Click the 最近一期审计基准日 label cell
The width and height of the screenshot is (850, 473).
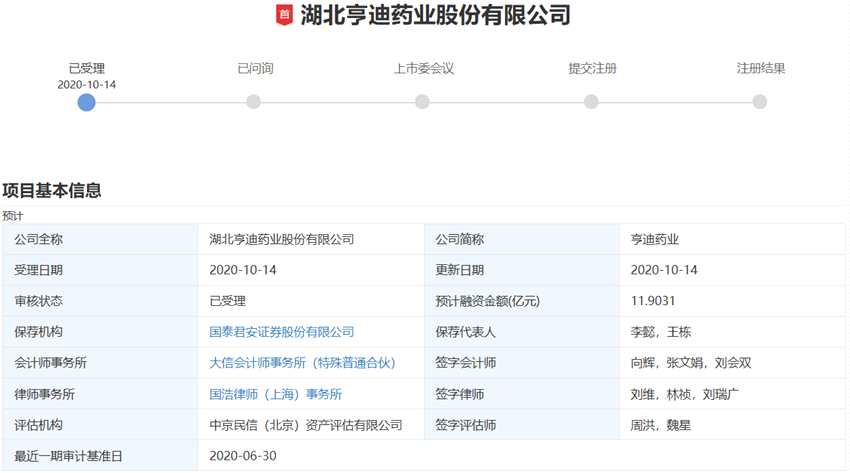[x=100, y=456]
